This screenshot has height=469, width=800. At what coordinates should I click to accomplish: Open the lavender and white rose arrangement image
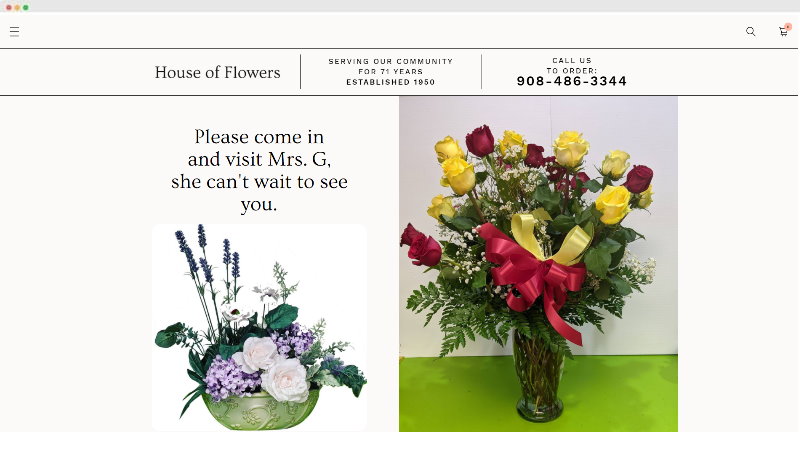pos(259,328)
